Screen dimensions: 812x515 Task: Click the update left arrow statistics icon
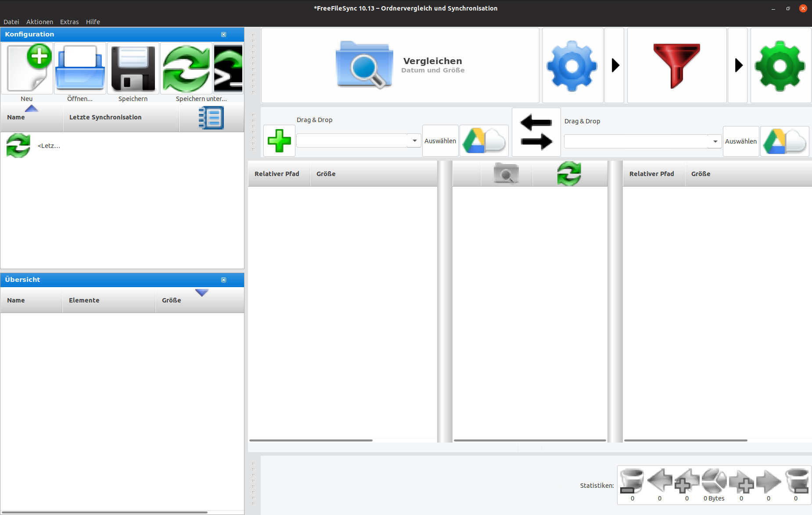(660, 481)
